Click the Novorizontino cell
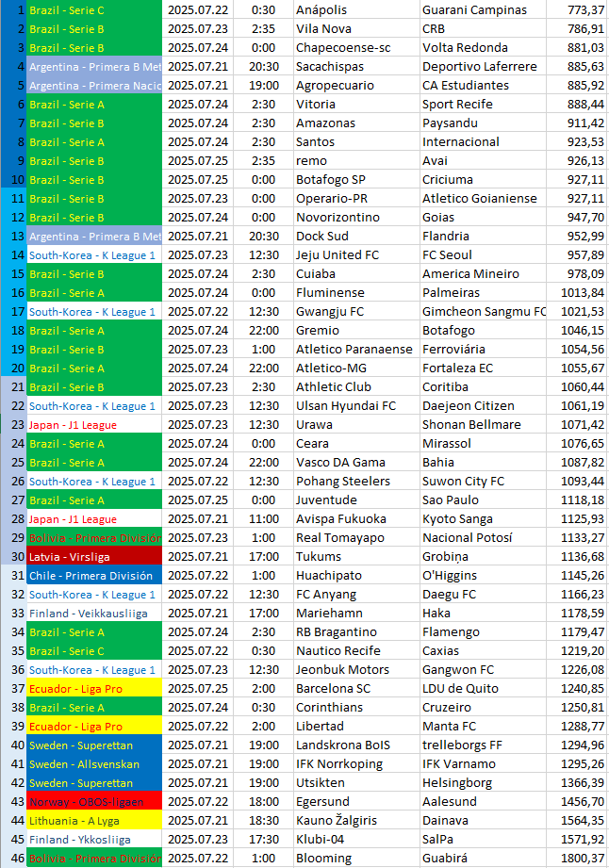This screenshot has width=609, height=868. 356,217
